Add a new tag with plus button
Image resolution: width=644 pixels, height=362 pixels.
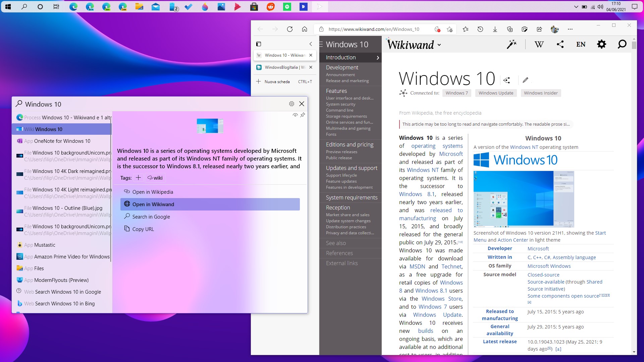tap(138, 178)
